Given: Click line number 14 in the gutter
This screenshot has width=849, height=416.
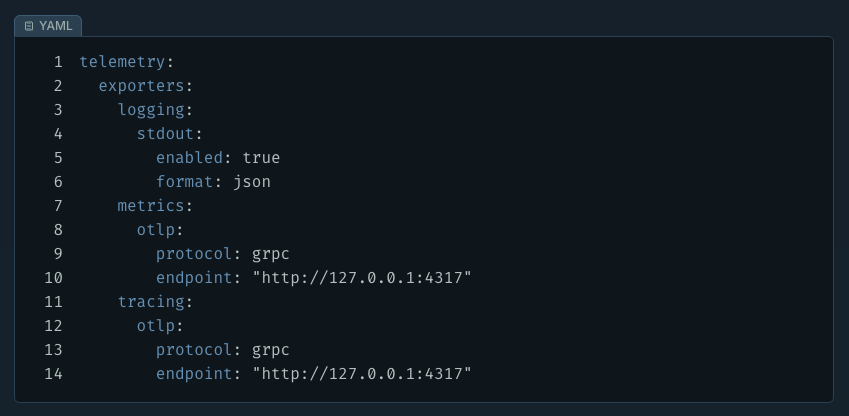Looking at the screenshot, I should (54, 374).
